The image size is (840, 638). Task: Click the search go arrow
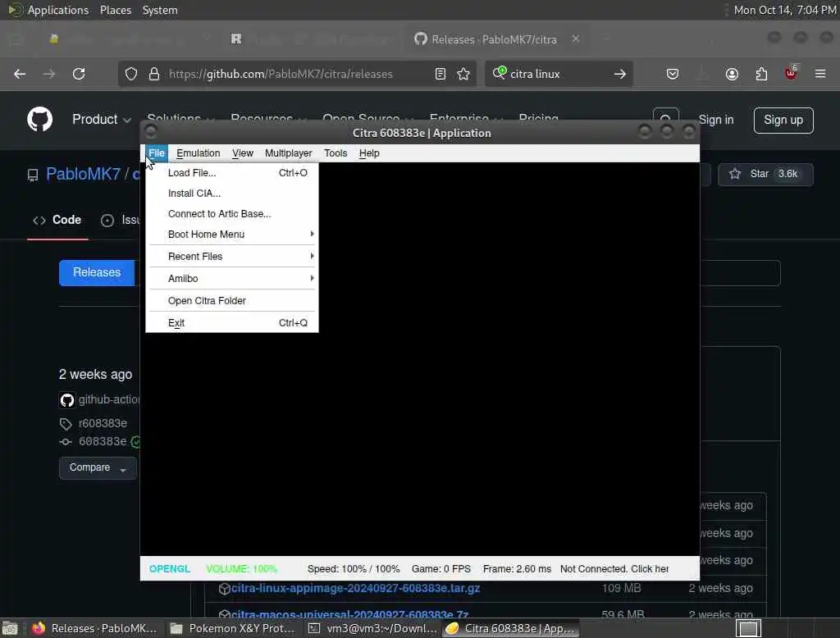(x=620, y=74)
